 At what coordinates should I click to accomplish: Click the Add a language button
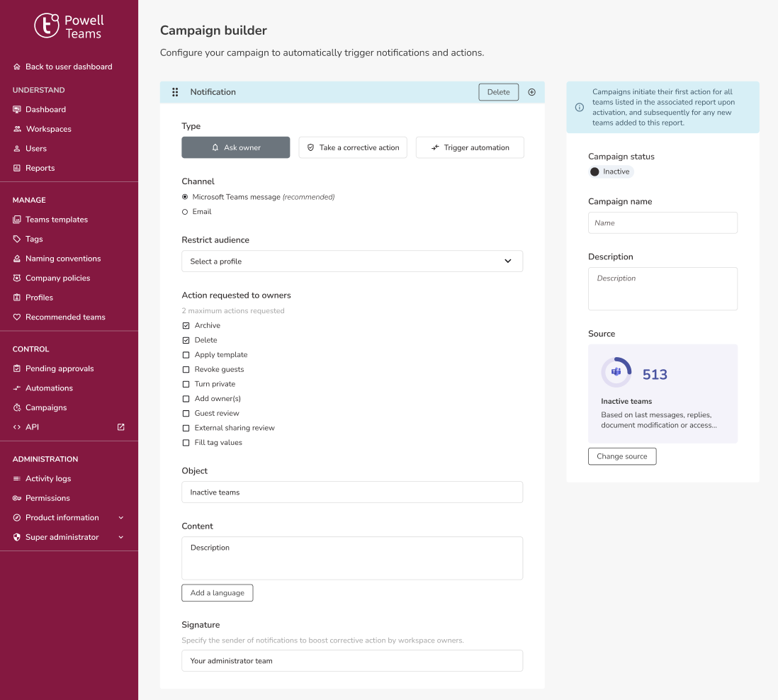(x=218, y=593)
